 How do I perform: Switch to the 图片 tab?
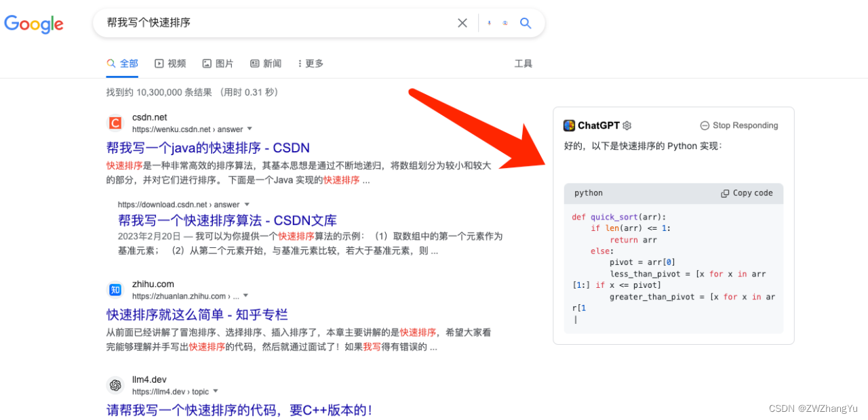[x=218, y=64]
